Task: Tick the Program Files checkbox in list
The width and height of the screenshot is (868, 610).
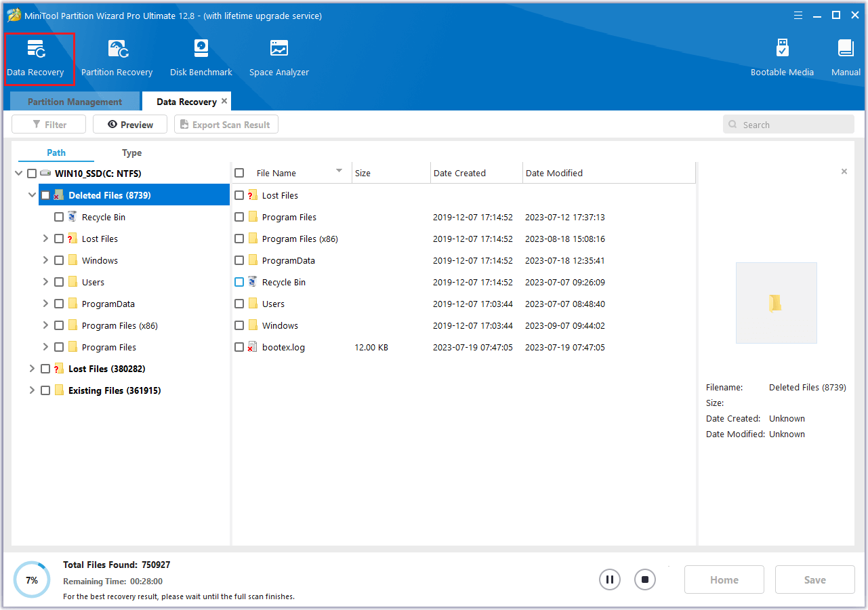Action: 239,217
